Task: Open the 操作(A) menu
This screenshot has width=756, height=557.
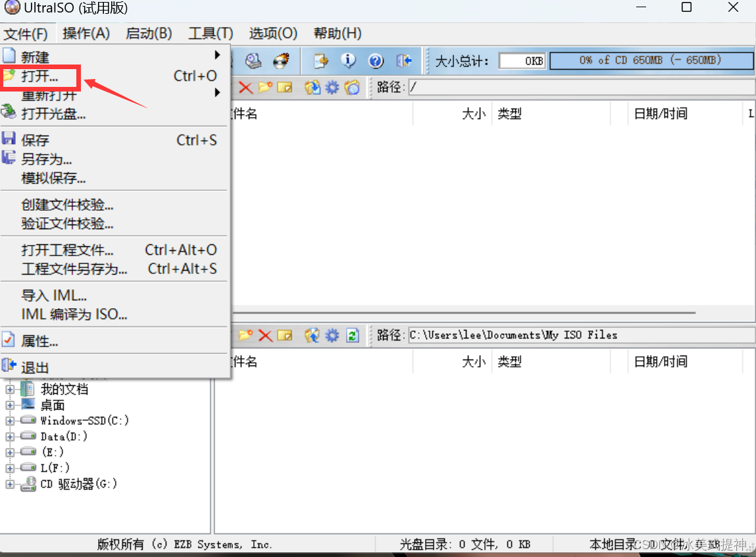Action: coord(86,34)
